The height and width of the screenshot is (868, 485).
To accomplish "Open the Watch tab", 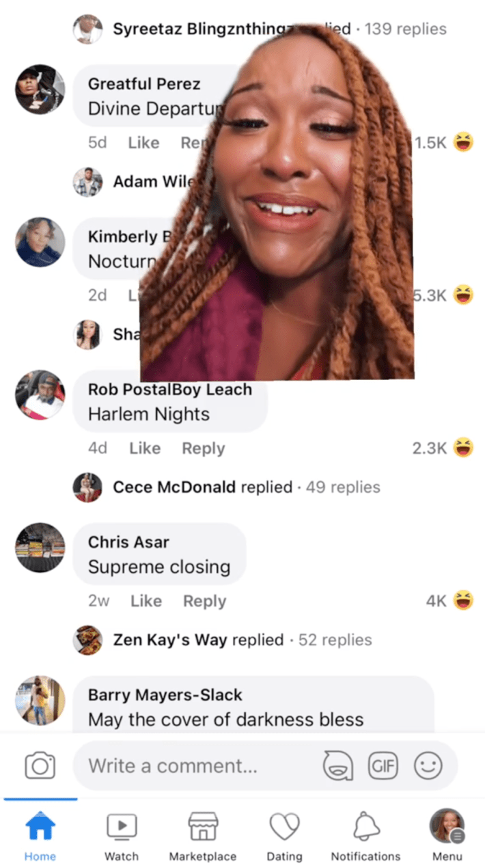I will (x=122, y=835).
